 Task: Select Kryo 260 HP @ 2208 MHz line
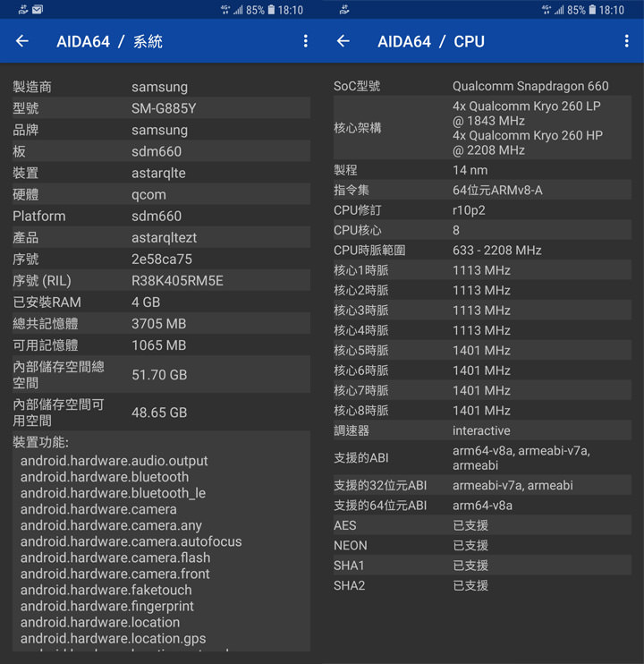(x=528, y=142)
